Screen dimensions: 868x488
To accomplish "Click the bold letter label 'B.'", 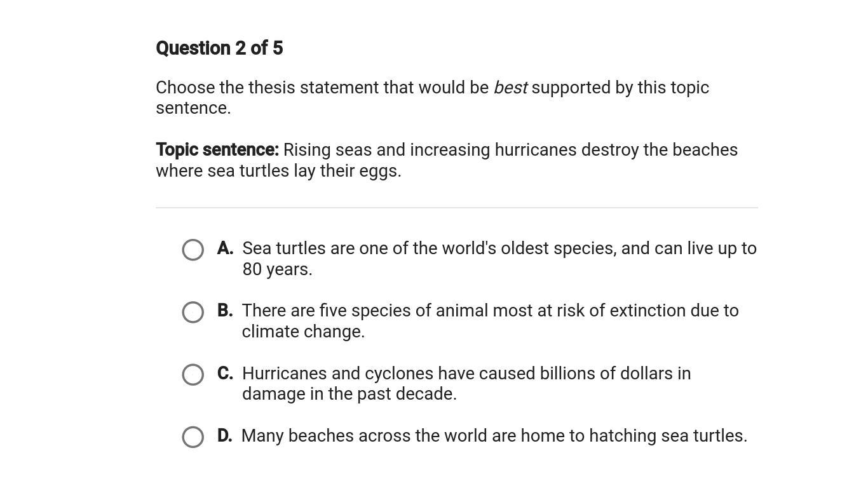I will click(x=226, y=310).
